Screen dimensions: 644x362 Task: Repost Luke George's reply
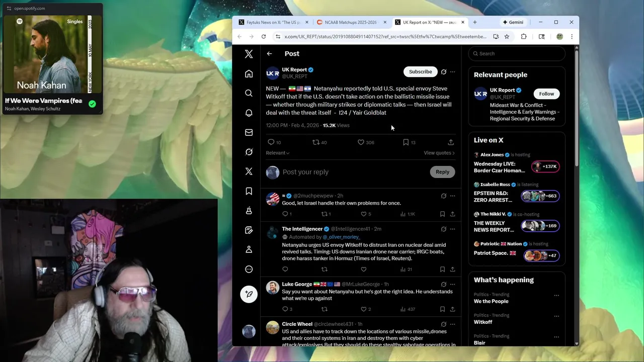(324, 309)
